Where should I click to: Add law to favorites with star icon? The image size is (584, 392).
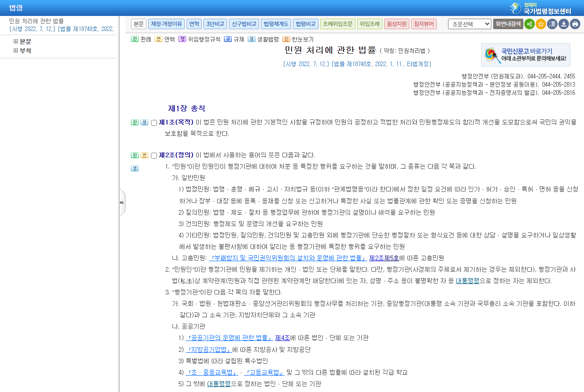coord(541,24)
